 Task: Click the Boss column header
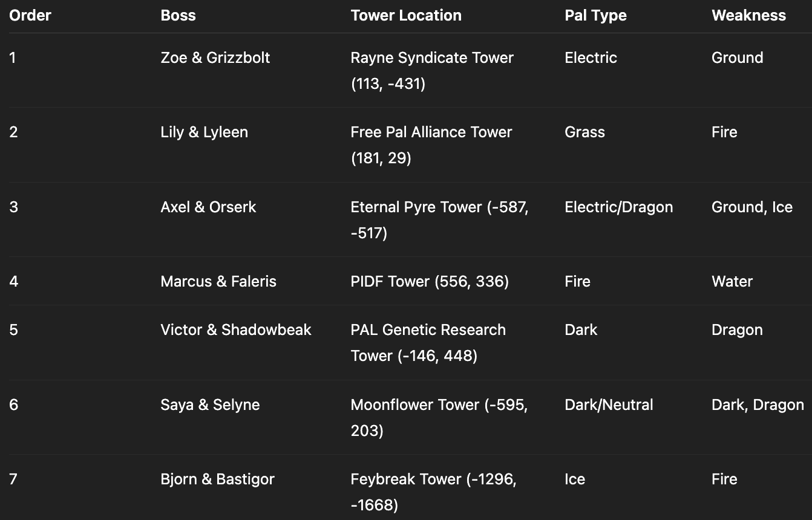pyautogui.click(x=178, y=15)
